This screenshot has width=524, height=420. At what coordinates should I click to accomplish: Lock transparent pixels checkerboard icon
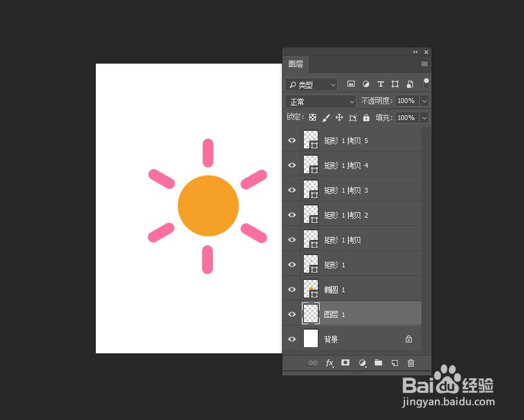312,118
